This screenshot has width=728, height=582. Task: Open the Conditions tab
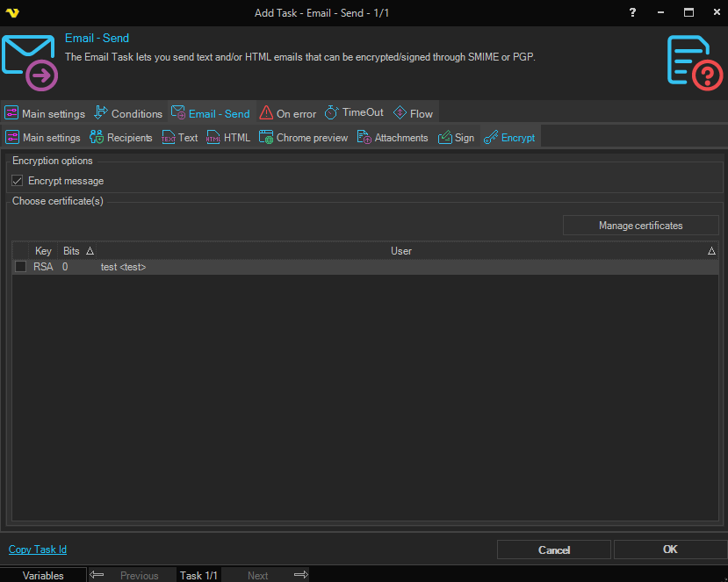(127, 113)
